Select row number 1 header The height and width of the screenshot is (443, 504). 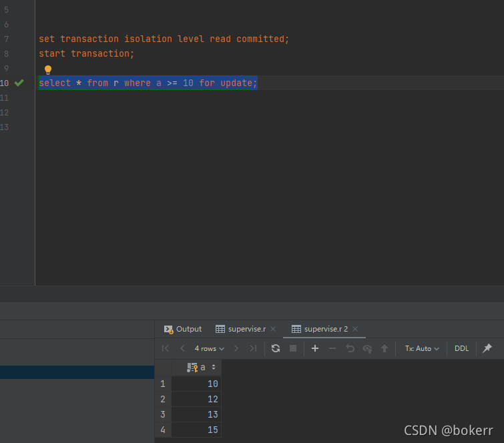163,384
